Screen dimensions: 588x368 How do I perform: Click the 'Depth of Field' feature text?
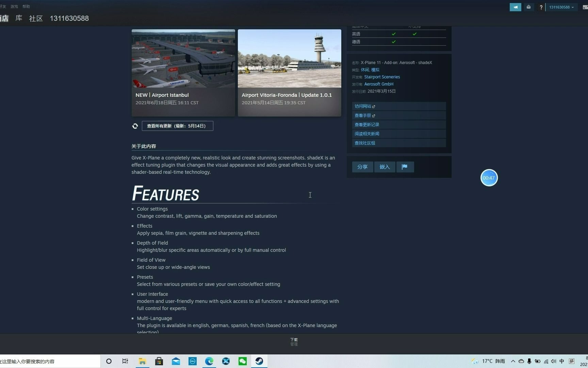[152, 243]
